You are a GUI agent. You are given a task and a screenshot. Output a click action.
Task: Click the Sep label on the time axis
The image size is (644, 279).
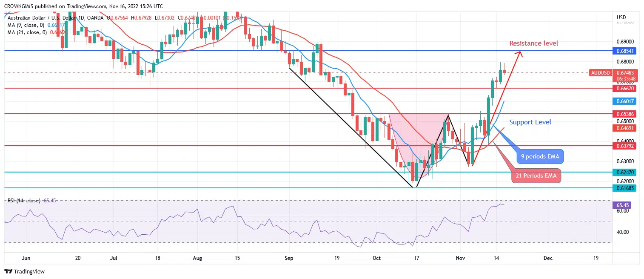(x=289, y=258)
